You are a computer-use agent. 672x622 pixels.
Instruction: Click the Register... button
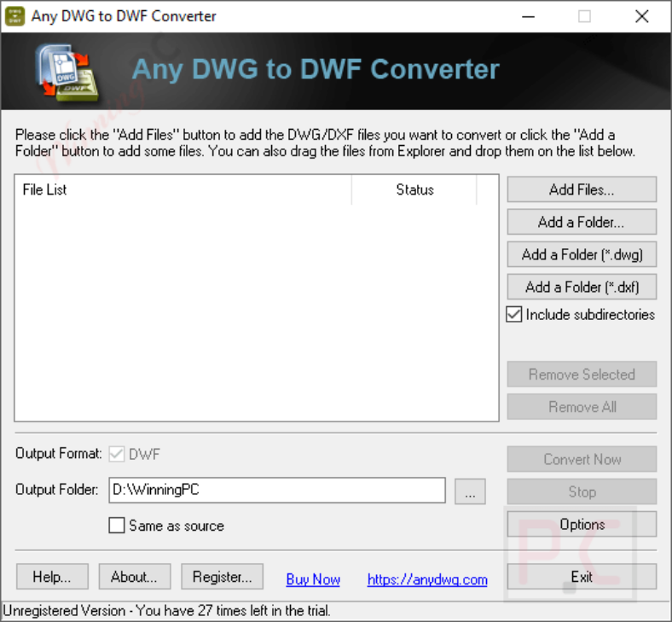click(222, 577)
